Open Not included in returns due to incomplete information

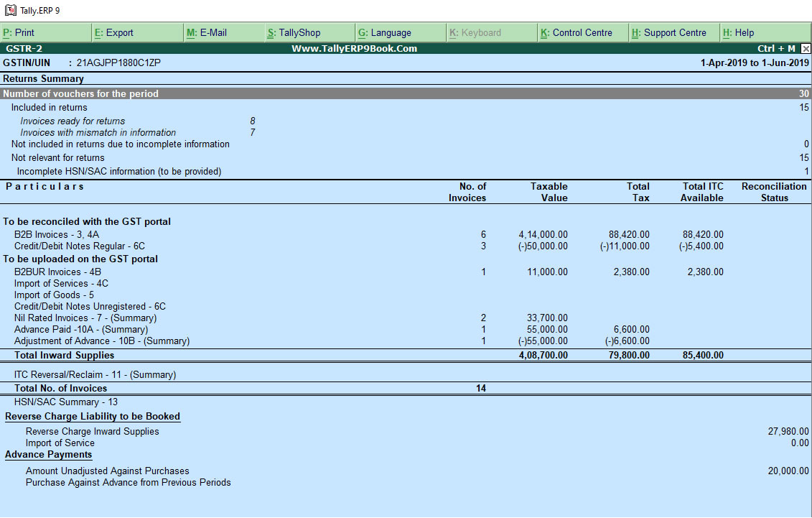pyautogui.click(x=406, y=144)
